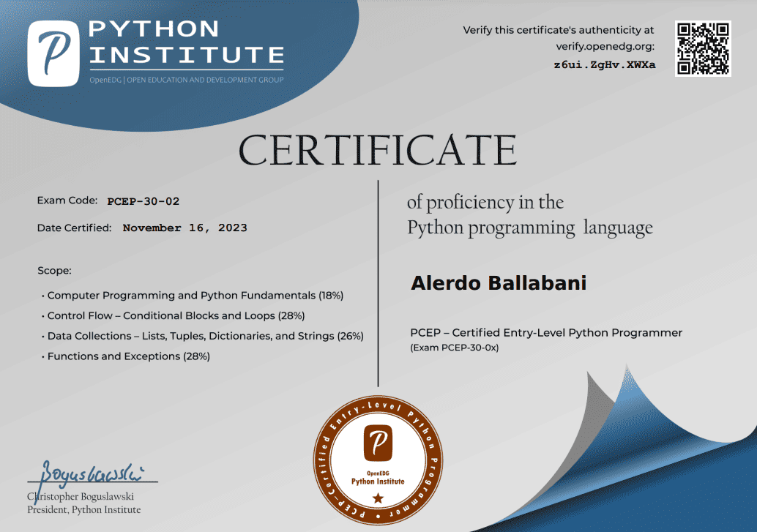Click the large CERTIFICATE heading
The image size is (757, 532).
378,150
